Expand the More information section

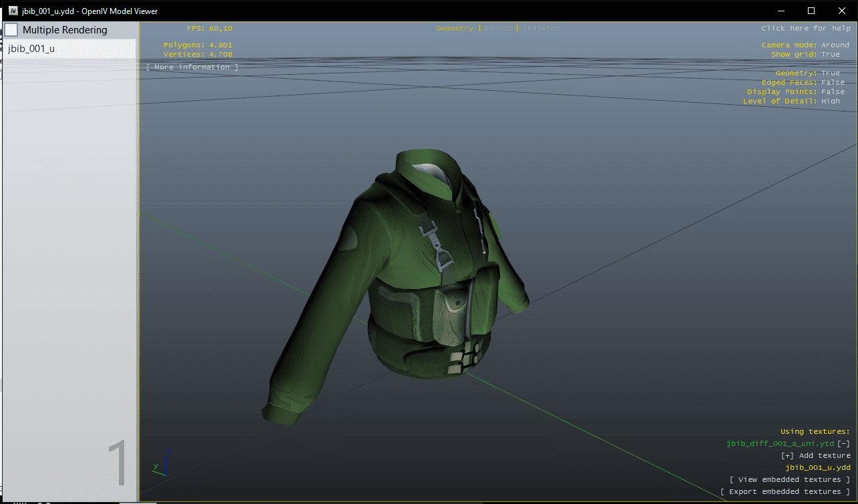click(x=192, y=67)
